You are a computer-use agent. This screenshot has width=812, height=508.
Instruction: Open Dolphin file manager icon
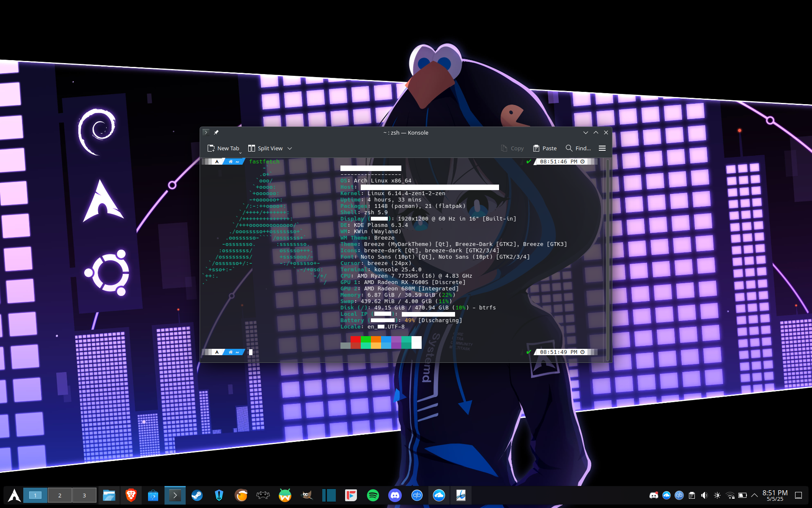(109, 495)
